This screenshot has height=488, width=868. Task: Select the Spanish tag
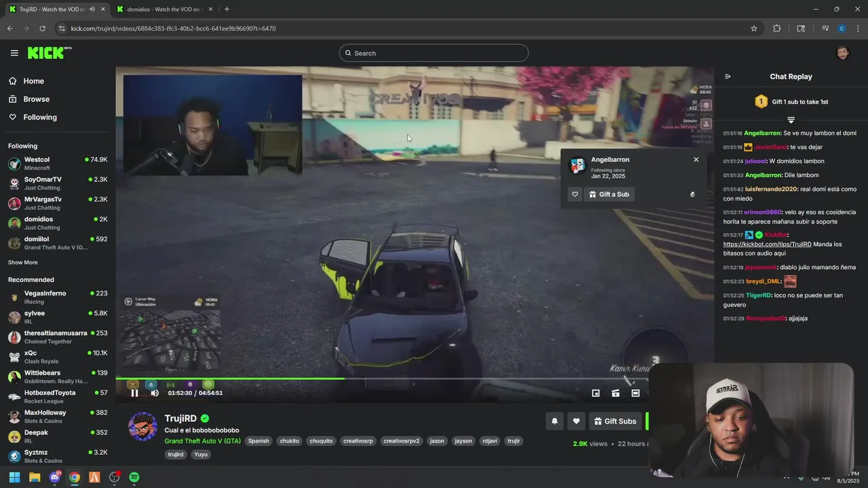pyautogui.click(x=258, y=441)
